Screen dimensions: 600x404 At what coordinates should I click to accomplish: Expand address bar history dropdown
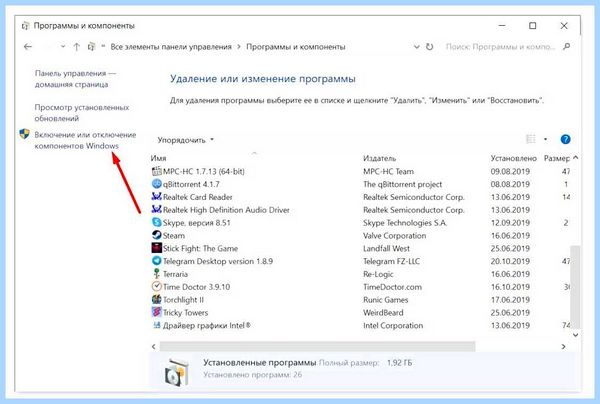click(x=417, y=47)
